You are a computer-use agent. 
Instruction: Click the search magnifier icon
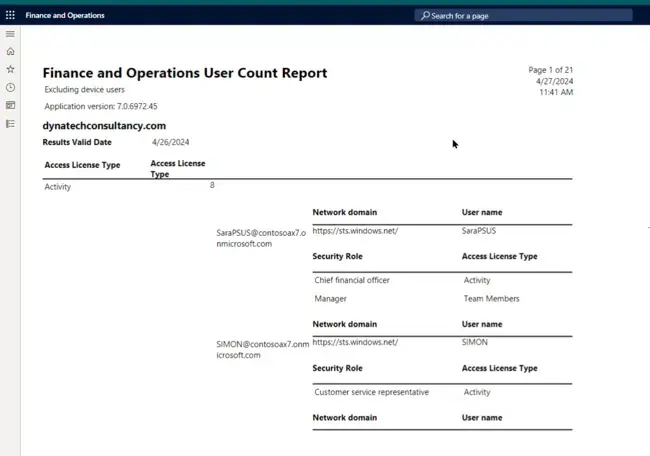coord(425,16)
